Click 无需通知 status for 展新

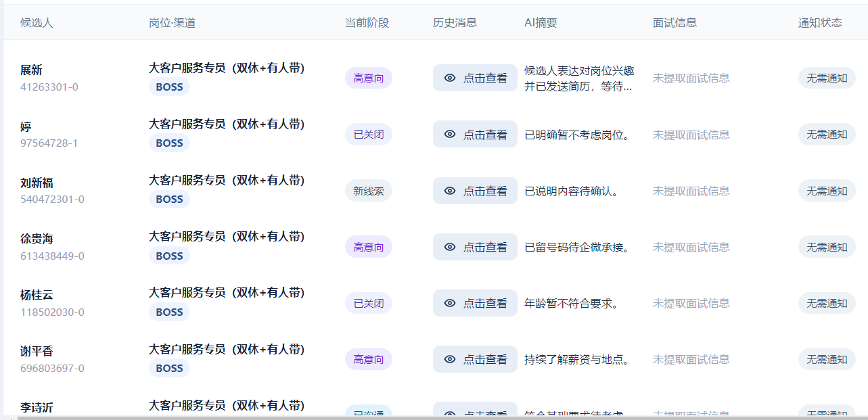pos(827,78)
